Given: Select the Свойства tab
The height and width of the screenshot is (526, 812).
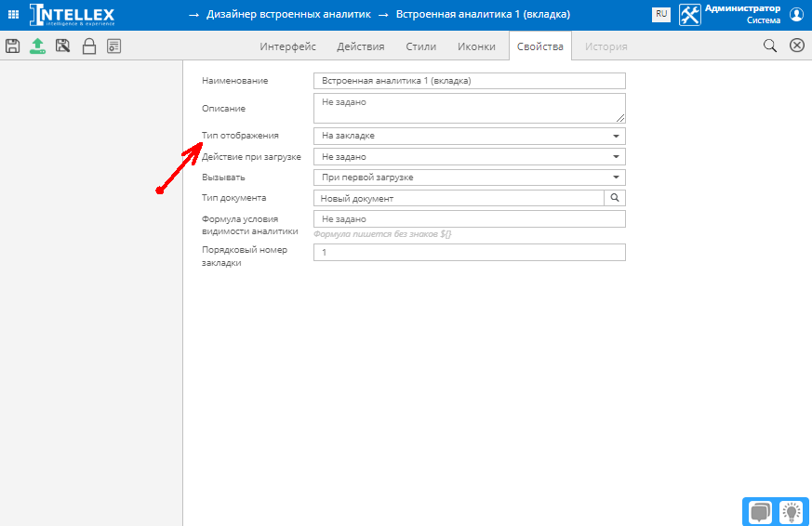Looking at the screenshot, I should coord(540,46).
